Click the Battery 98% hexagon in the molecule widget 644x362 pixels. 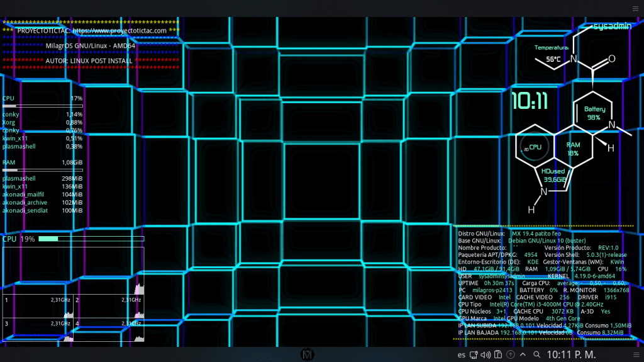(594, 113)
